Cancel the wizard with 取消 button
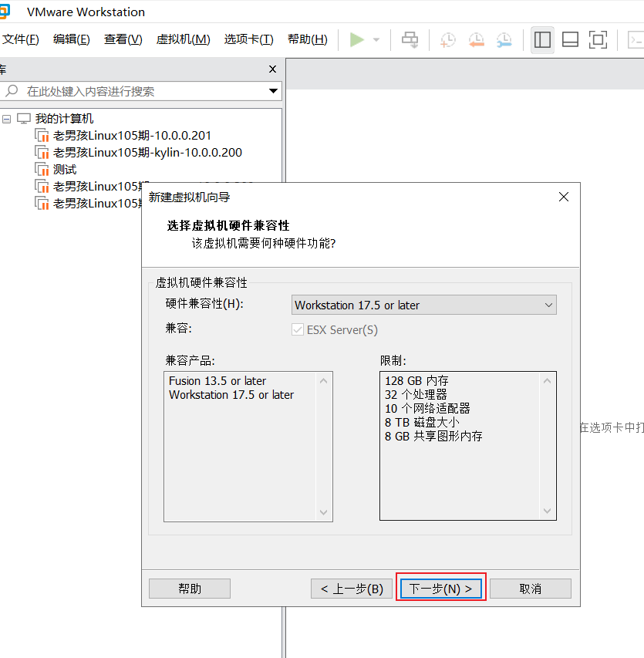The image size is (644, 658). (x=531, y=589)
